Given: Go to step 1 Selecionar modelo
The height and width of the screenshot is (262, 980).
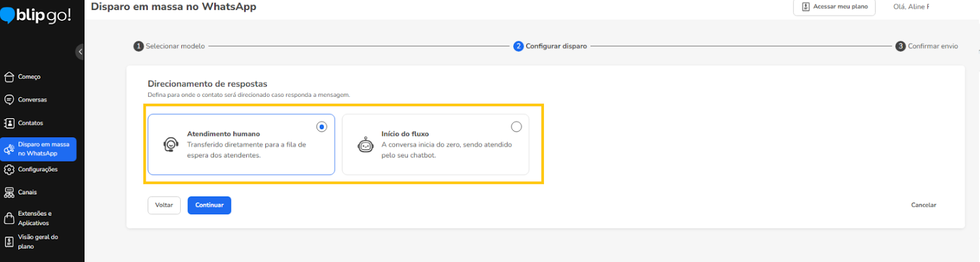Looking at the screenshot, I should pyautogui.click(x=170, y=47).
